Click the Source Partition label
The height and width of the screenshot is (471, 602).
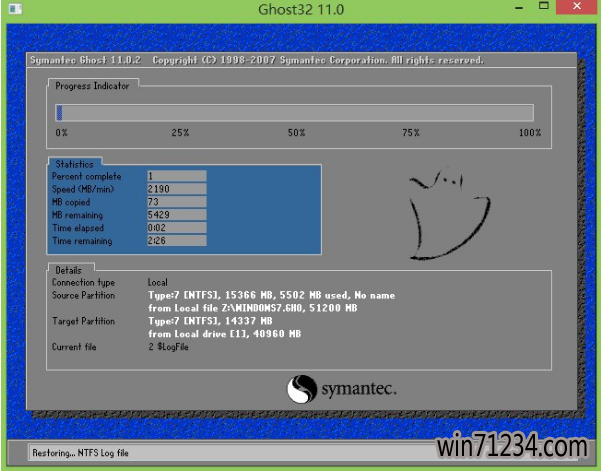click(x=84, y=296)
